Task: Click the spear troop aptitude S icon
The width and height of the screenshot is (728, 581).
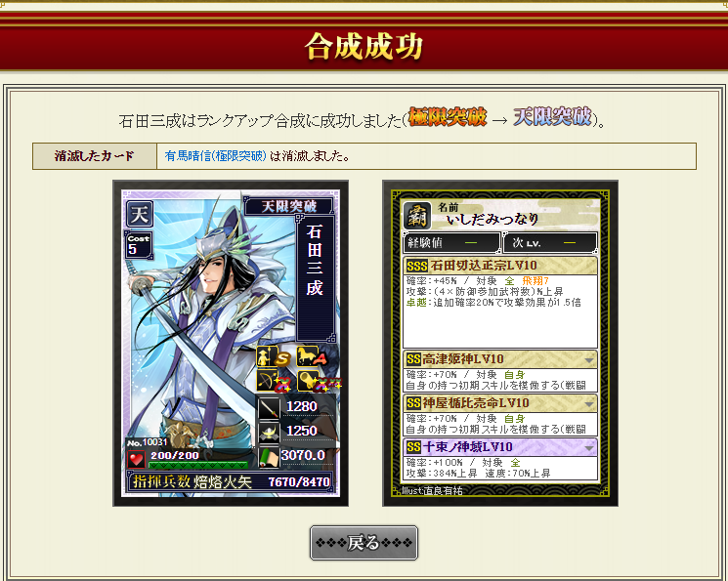Action: [274, 356]
